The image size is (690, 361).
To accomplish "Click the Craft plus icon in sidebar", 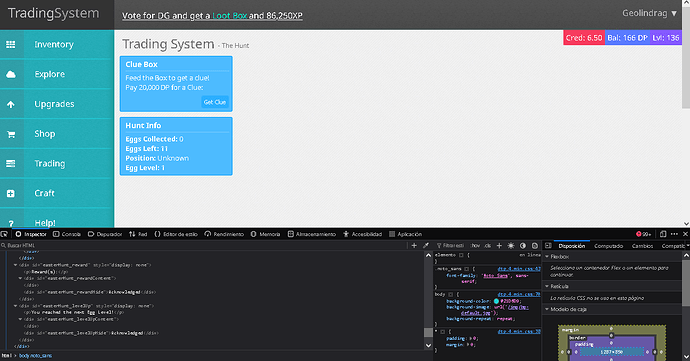I will 11,194.
